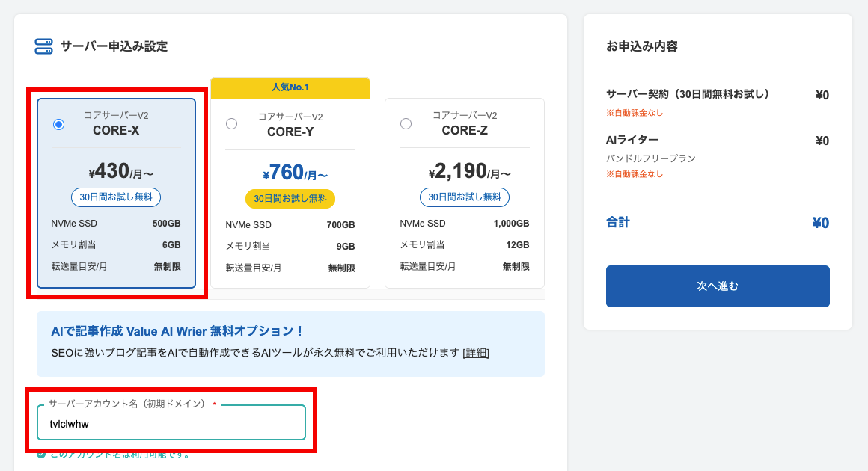The image size is (868, 471).
Task: Click the CORE-X 転送量目安/月 無制限 value
Action: [x=167, y=266]
